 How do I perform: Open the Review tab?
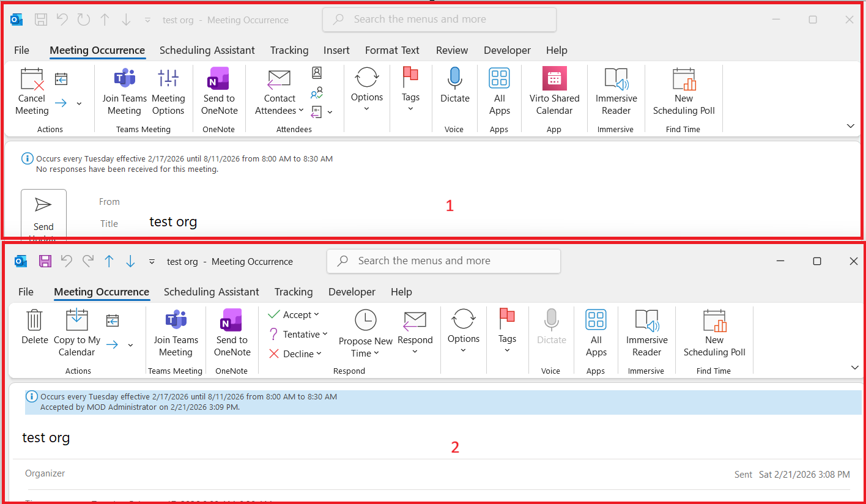click(x=452, y=50)
